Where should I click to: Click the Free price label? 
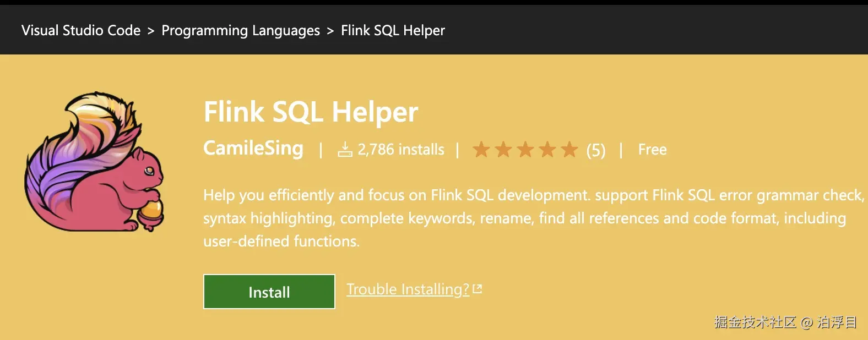652,149
